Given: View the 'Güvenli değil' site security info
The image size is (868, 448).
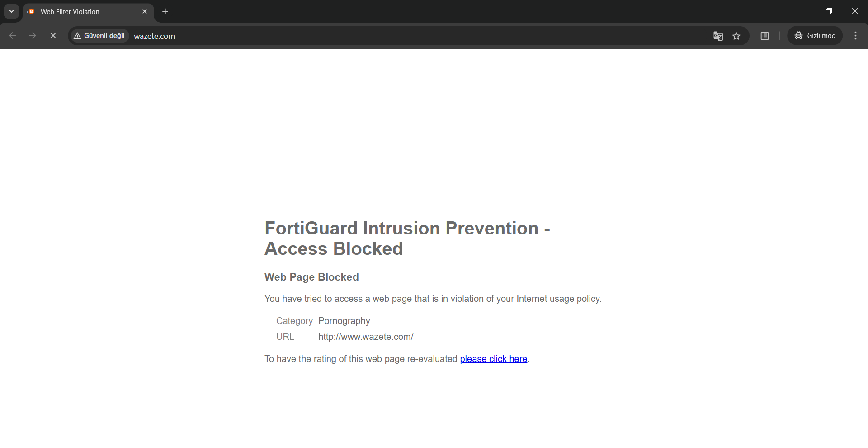Looking at the screenshot, I should pos(99,36).
